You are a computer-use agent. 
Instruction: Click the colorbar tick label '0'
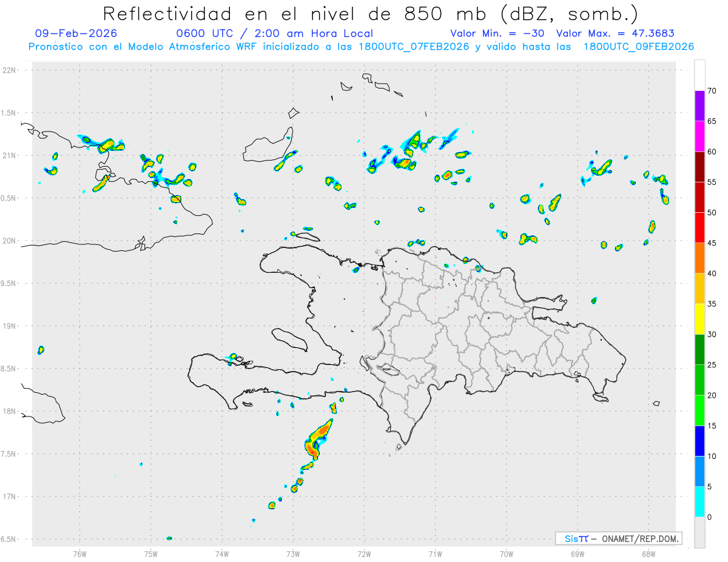pyautogui.click(x=710, y=517)
